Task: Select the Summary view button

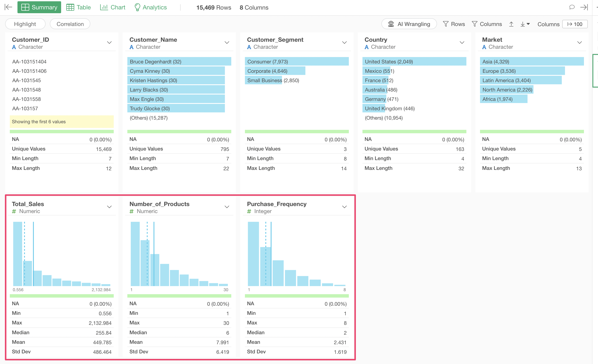Action: (x=39, y=7)
